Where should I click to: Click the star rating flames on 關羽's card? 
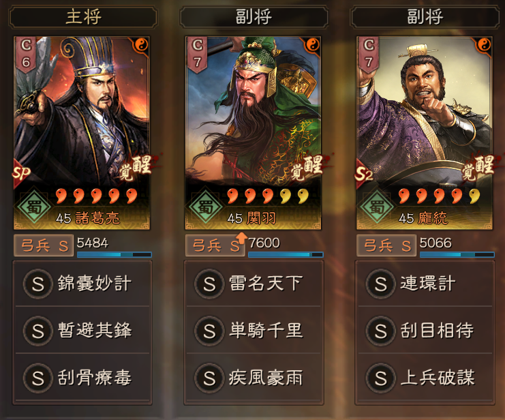tap(268, 196)
